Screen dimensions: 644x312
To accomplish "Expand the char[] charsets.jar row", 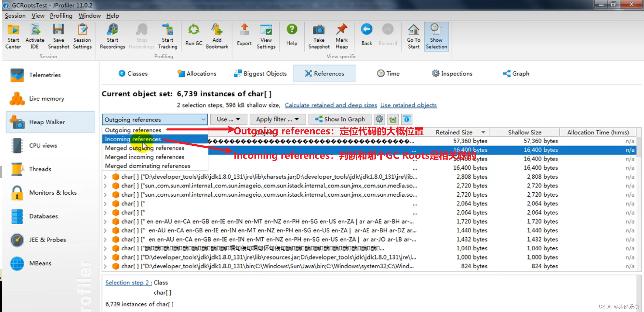I will [x=106, y=176].
